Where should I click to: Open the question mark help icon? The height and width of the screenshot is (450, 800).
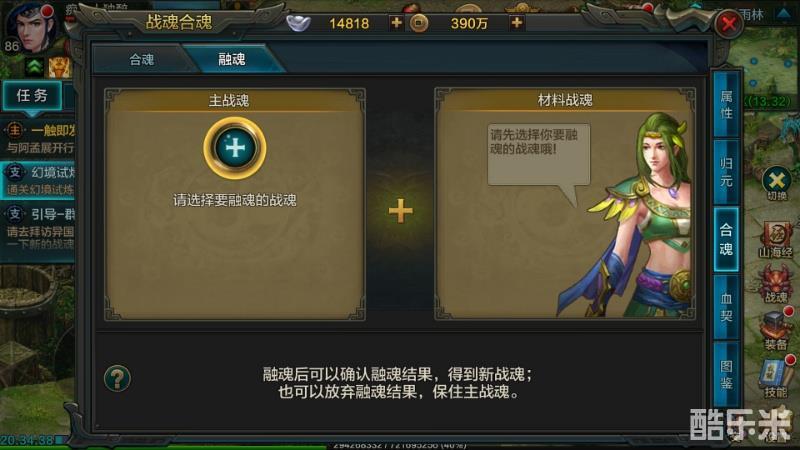pyautogui.click(x=117, y=378)
